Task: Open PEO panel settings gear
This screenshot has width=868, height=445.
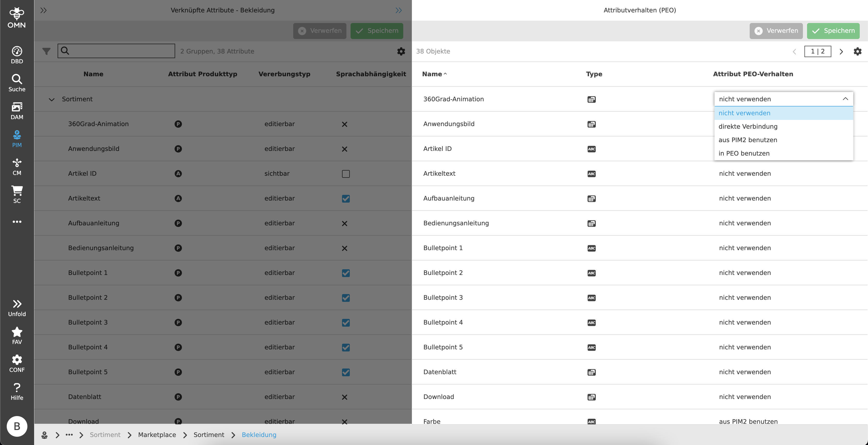Action: click(x=857, y=51)
